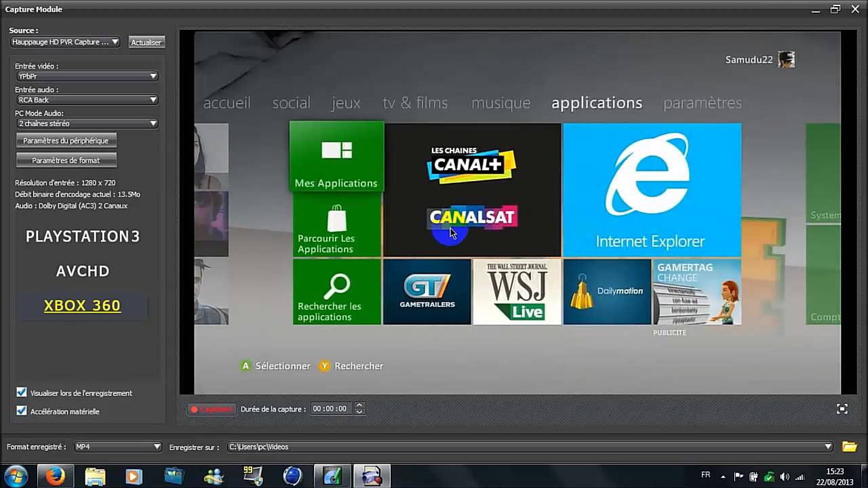Click the Résolution d'entrée 1280 x 720 text
The image size is (868, 488).
65,183
